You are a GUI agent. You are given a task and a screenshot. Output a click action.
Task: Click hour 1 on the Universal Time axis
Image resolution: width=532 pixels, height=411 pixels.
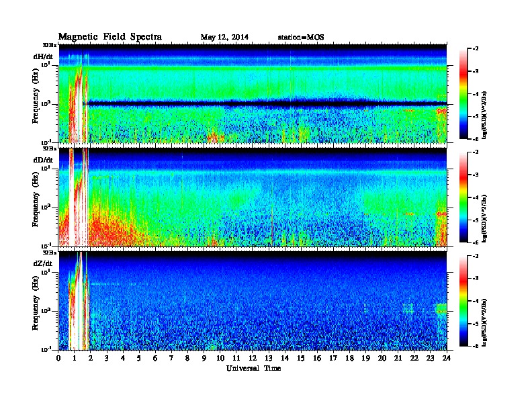pos(75,358)
